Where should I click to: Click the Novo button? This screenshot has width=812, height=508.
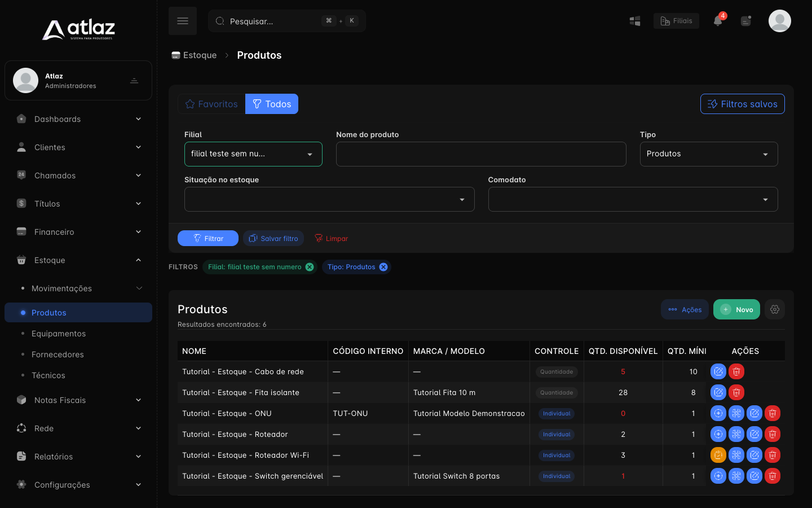point(736,309)
